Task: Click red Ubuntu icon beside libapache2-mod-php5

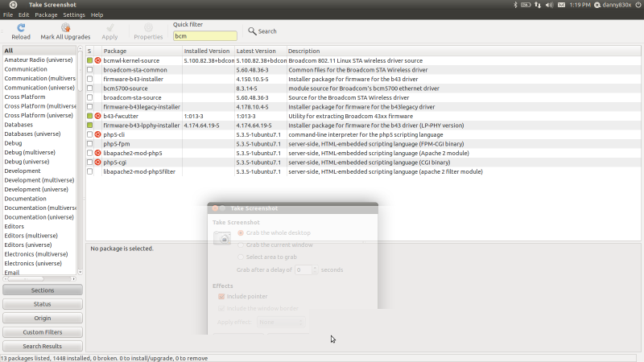Action: (x=97, y=153)
